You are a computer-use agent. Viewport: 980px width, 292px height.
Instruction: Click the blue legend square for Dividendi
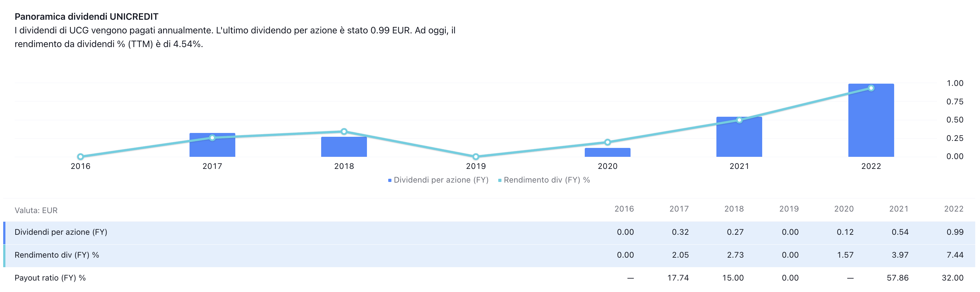tap(390, 180)
